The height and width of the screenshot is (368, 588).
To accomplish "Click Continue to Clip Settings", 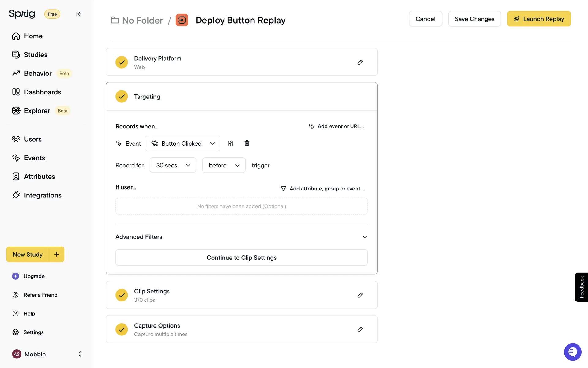I will 241,258.
